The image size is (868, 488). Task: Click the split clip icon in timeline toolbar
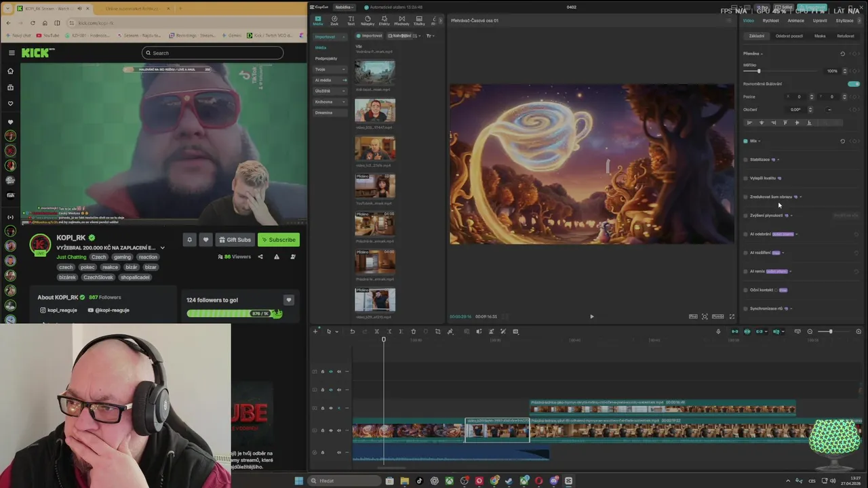pyautogui.click(x=376, y=331)
